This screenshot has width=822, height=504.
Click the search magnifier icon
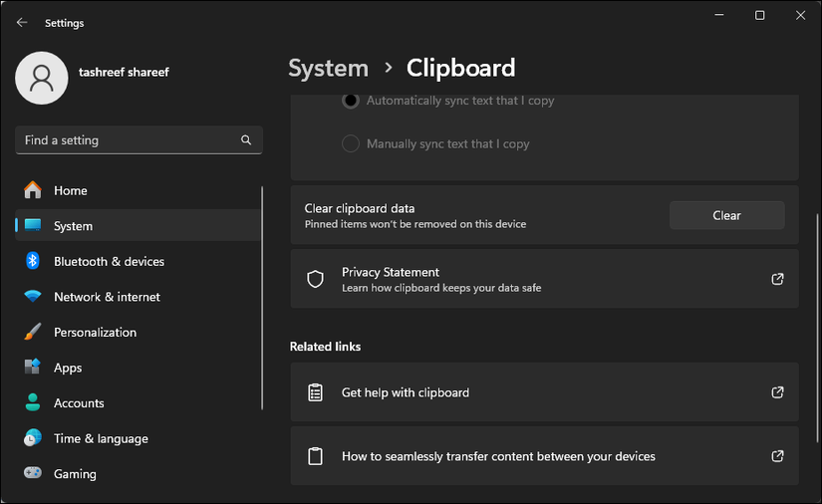(x=246, y=140)
